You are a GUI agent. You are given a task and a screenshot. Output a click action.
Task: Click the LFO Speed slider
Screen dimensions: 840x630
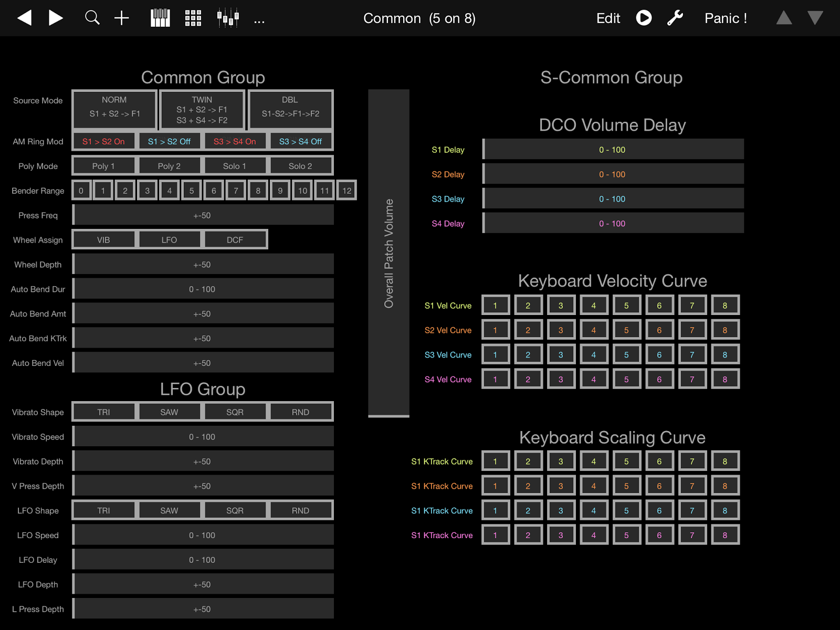(203, 535)
